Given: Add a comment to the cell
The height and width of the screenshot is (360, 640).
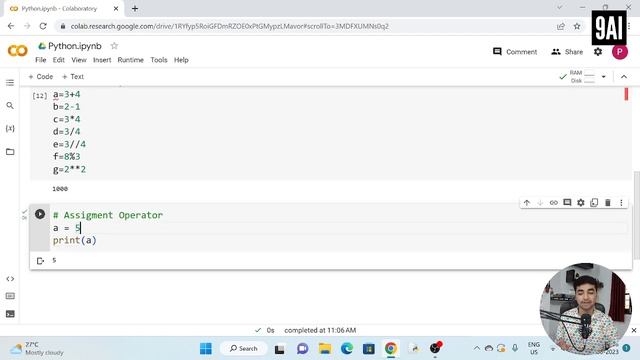Looking at the screenshot, I should pyautogui.click(x=567, y=202).
